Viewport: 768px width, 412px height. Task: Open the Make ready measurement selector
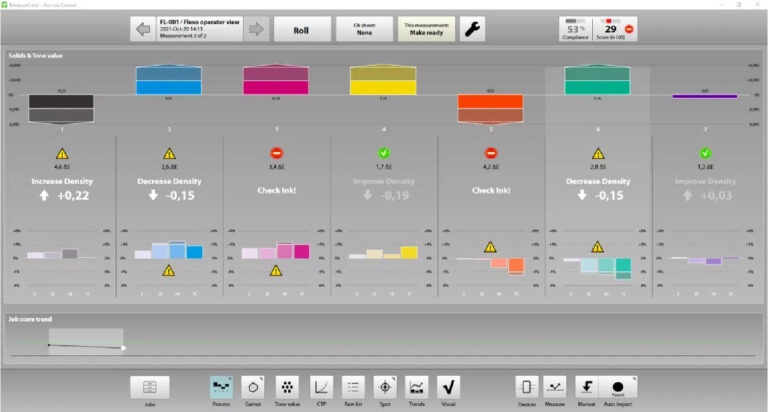click(x=425, y=30)
